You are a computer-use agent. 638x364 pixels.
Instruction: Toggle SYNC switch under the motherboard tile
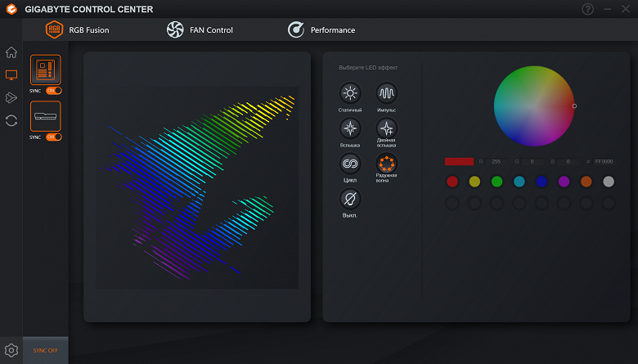(54, 91)
